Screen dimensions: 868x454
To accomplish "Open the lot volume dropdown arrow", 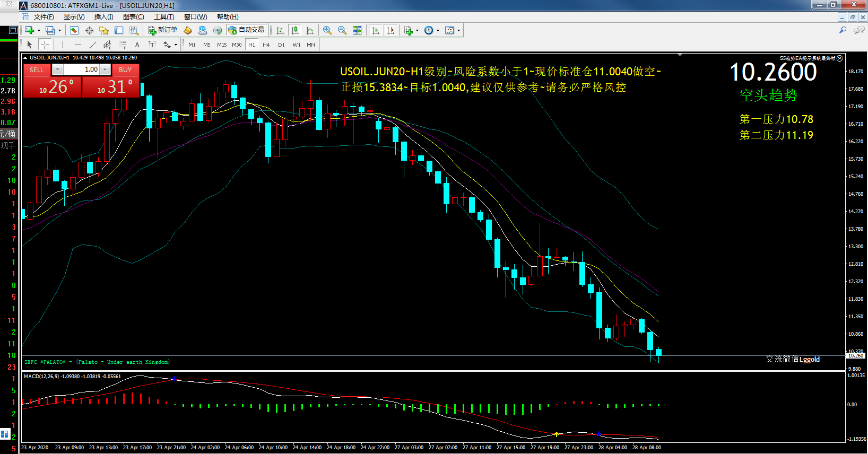I will pos(58,69).
